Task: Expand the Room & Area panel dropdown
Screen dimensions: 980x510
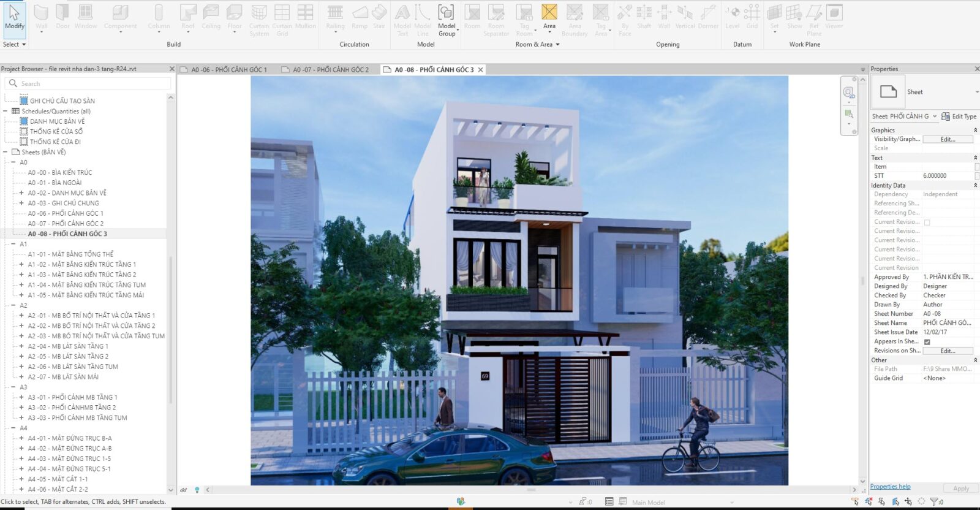Action: click(538, 44)
